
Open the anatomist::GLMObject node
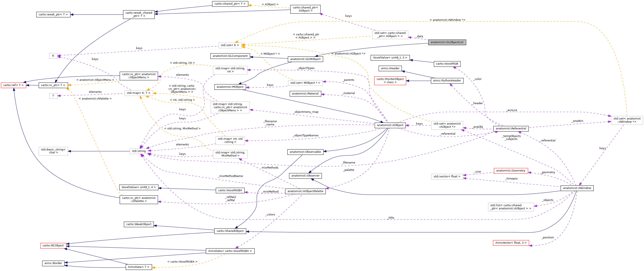click(305, 59)
